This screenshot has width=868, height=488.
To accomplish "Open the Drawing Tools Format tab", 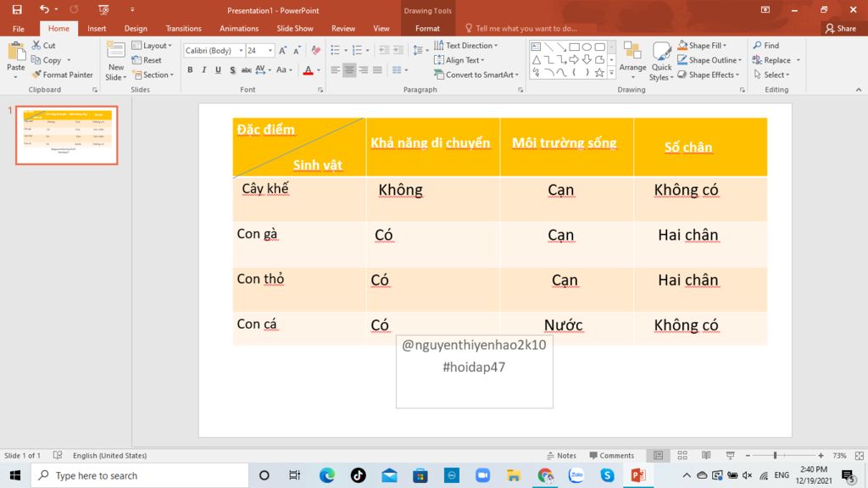I will (427, 28).
